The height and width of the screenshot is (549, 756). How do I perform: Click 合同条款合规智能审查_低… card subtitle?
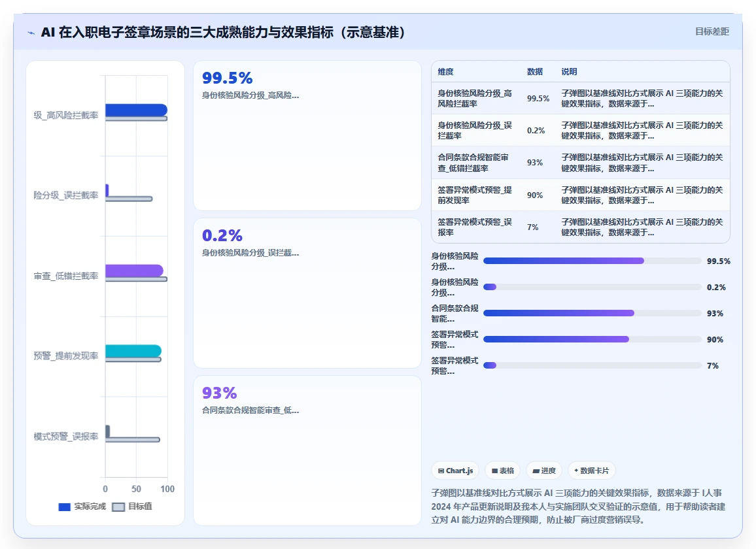coord(250,410)
